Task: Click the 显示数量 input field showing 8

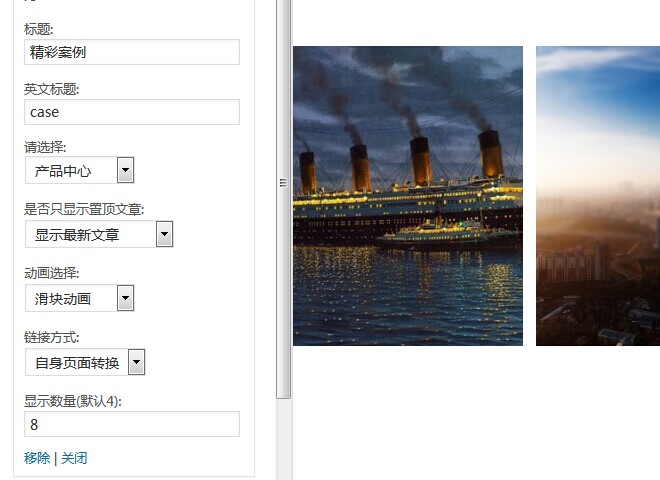Action: (132, 424)
